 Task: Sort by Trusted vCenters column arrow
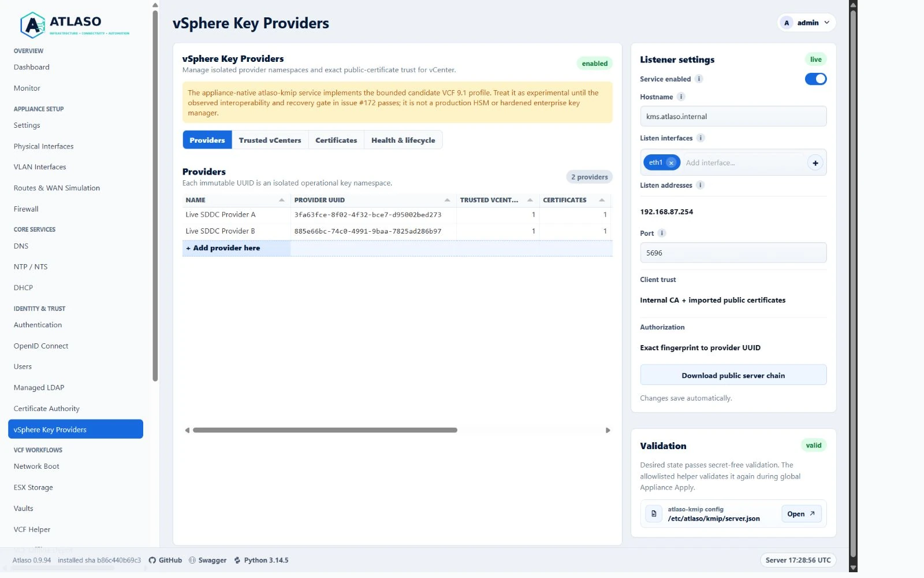530,200
